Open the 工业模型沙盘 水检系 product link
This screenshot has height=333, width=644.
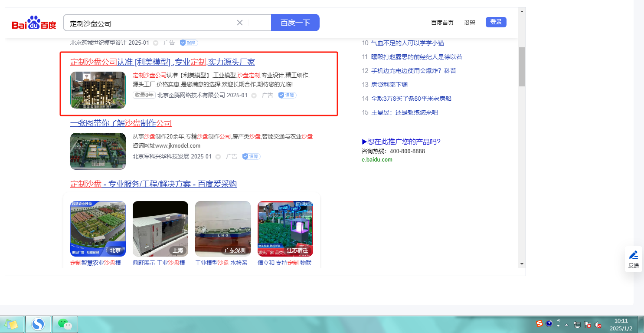point(222,263)
